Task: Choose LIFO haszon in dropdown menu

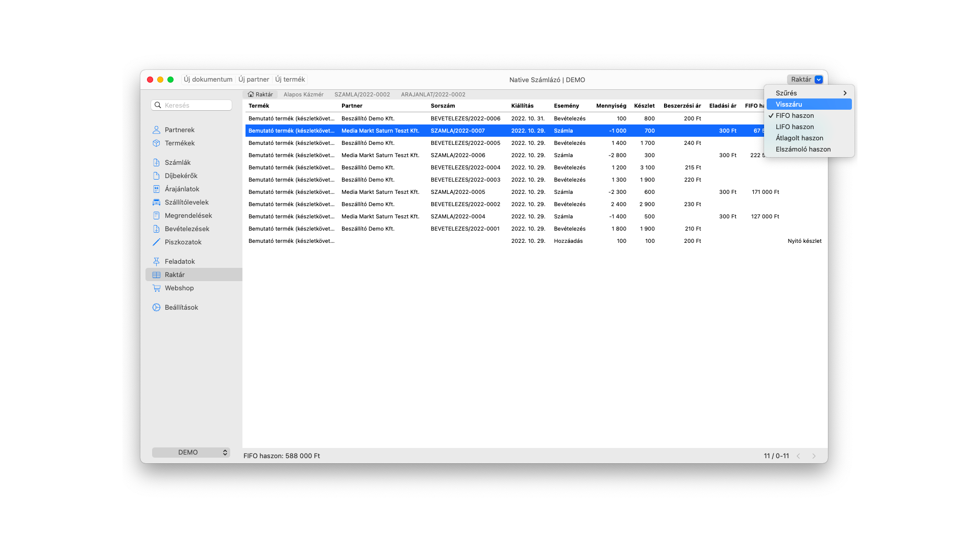Action: tap(795, 127)
